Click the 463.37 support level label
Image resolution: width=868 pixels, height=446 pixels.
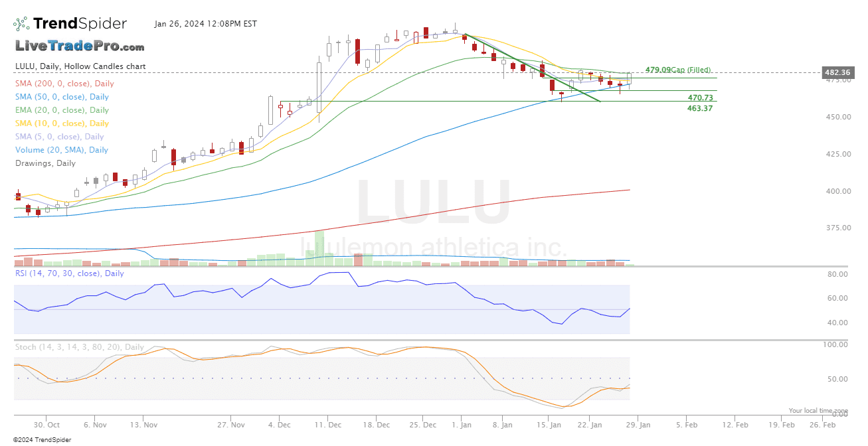(700, 108)
